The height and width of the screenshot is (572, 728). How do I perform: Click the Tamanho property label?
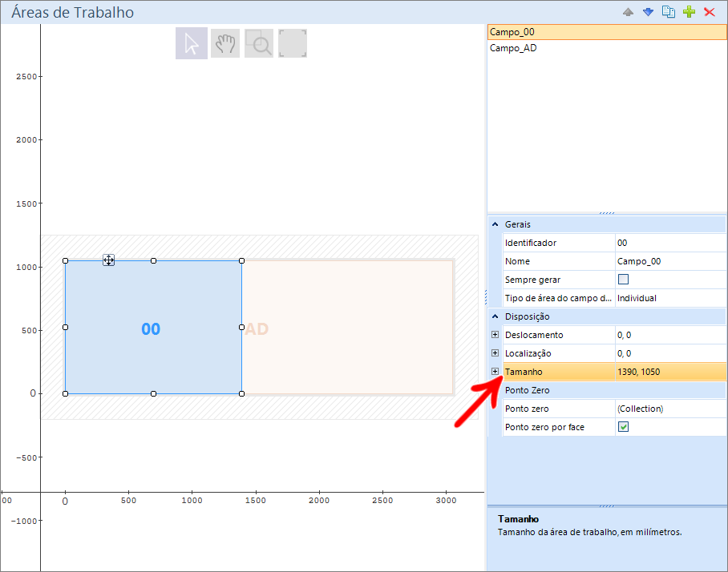524,372
